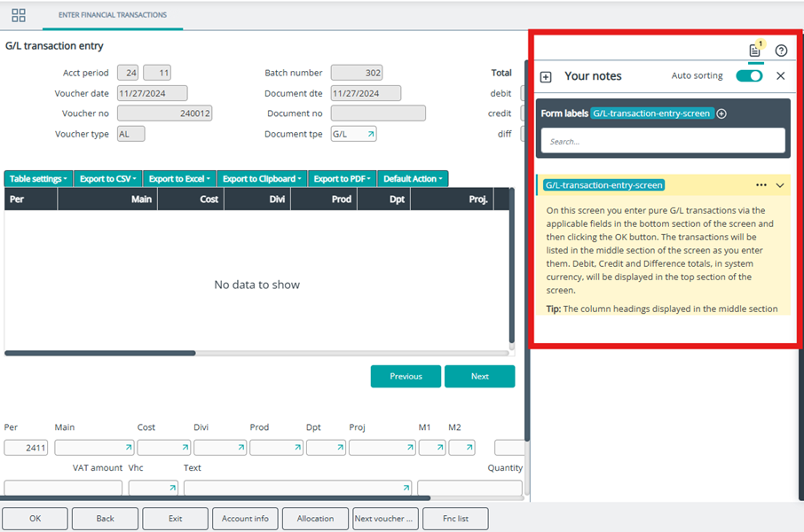Click the Next button
The width and height of the screenshot is (804, 532).
[x=479, y=376]
